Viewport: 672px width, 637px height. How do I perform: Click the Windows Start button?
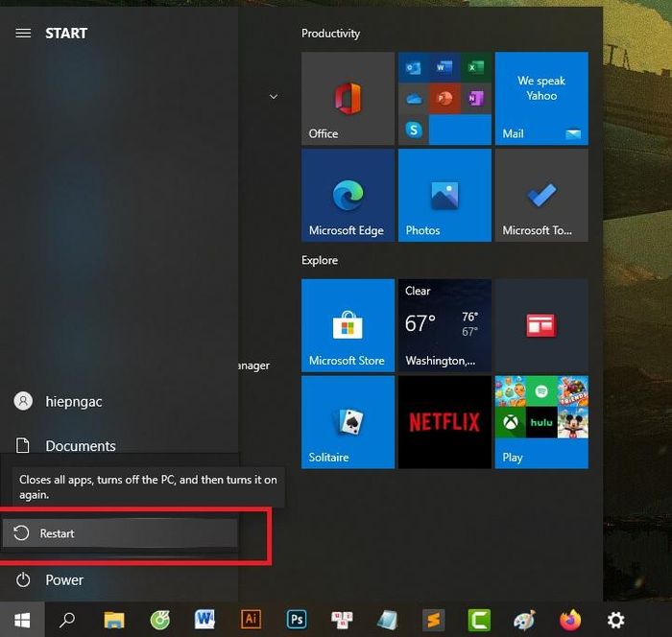pyautogui.click(x=22, y=620)
